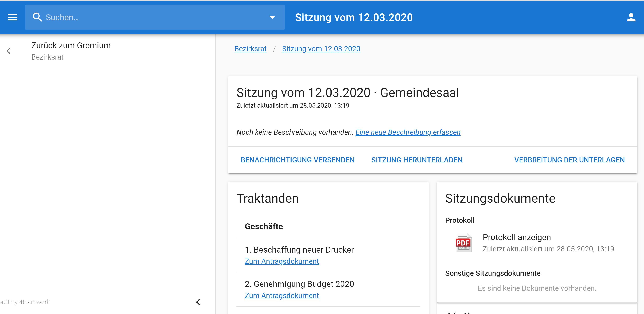Screen dimensions: 644x314
Task: Open Antragsdokument for Beschaffung neuer Drucker
Action: click(281, 261)
